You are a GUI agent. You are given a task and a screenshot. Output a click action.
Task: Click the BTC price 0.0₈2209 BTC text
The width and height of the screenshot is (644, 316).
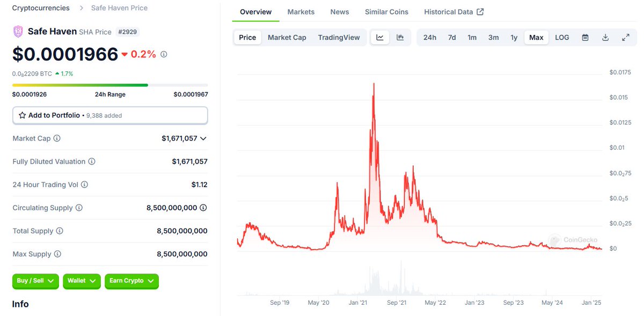pos(32,74)
